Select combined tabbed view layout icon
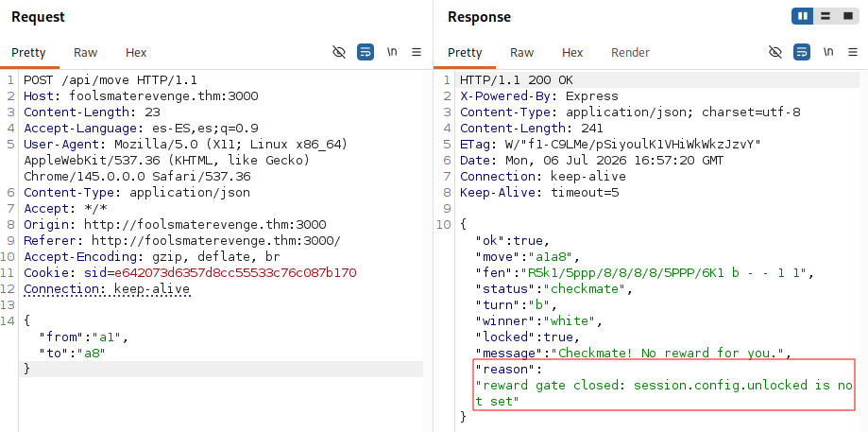 [x=848, y=17]
